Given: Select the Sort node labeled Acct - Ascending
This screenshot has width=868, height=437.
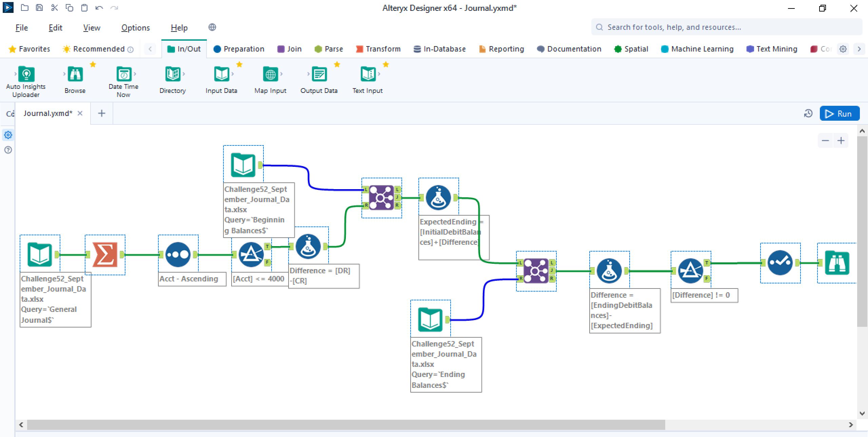Looking at the screenshot, I should tap(178, 255).
